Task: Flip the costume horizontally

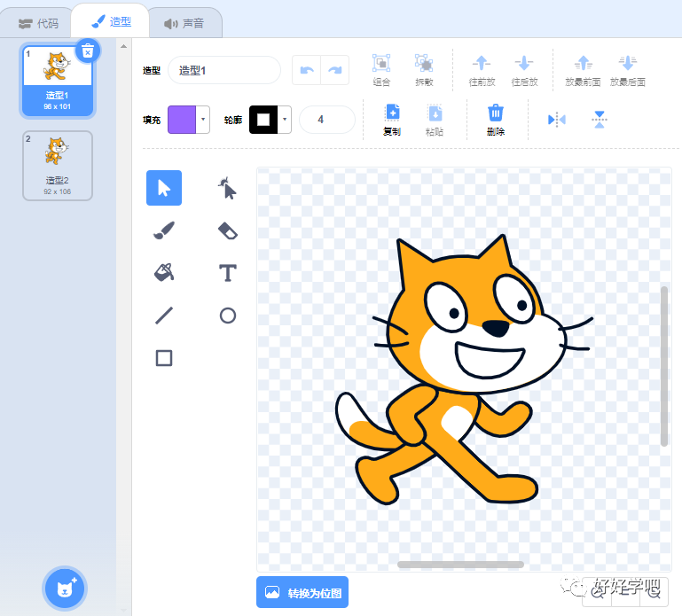Action: point(557,119)
